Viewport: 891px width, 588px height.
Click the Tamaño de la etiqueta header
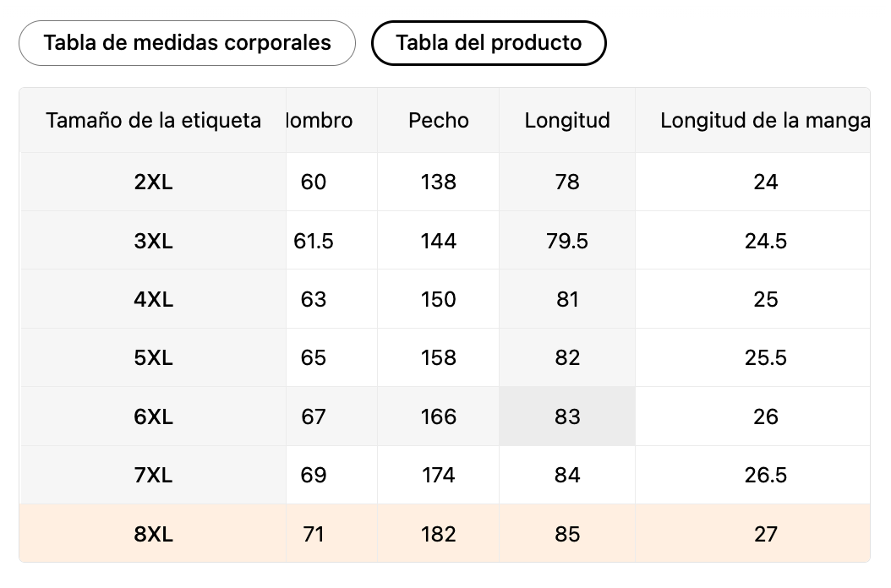tap(153, 121)
